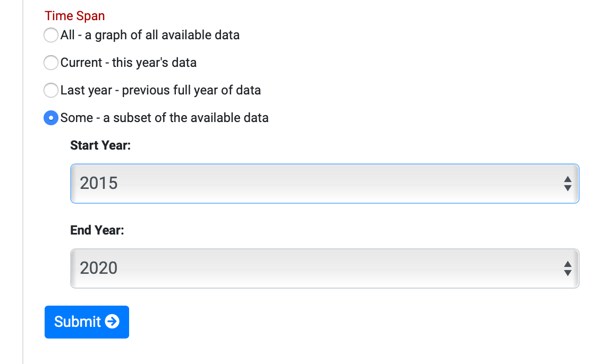
Task: Click the selected 2020 year value
Action: pyautogui.click(x=99, y=268)
